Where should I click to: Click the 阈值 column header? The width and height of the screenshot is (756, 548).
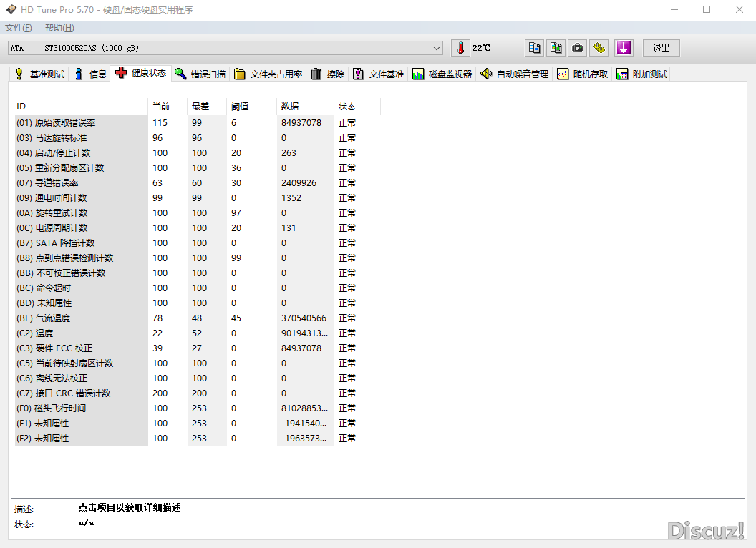click(x=240, y=107)
